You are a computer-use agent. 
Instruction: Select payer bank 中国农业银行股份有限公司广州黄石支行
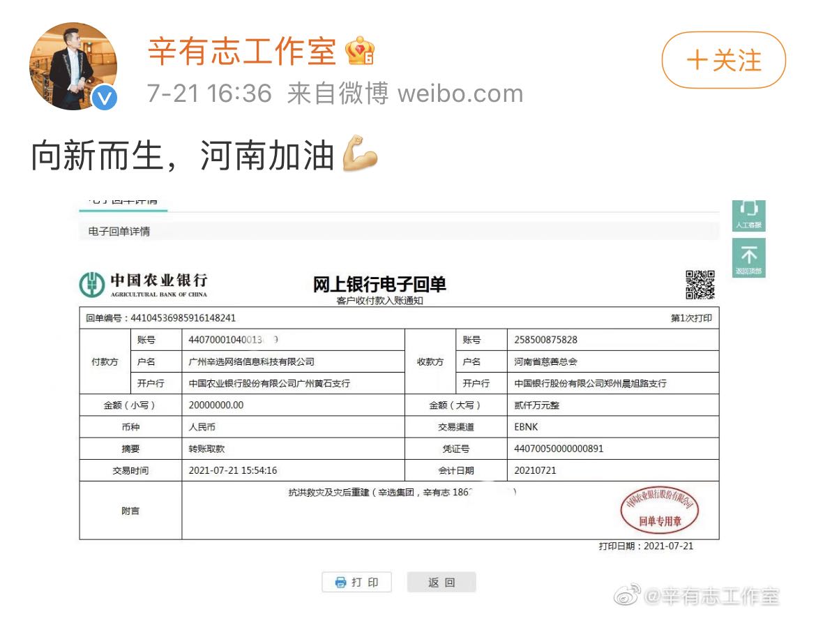point(269,384)
